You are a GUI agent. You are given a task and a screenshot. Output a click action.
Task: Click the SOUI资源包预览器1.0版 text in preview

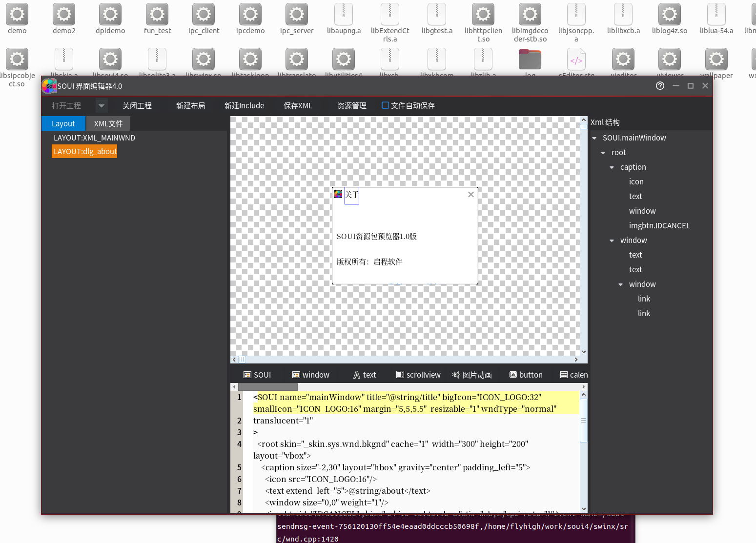377,237
